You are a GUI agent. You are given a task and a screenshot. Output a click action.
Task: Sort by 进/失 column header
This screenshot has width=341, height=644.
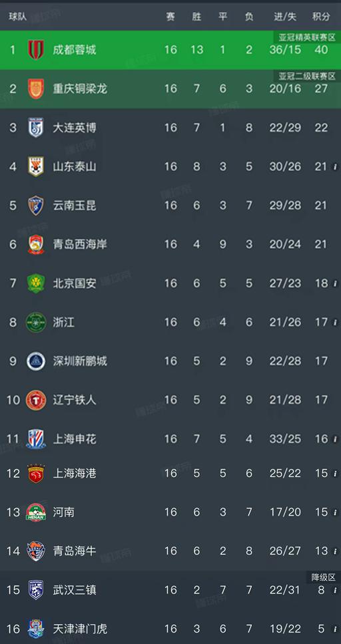click(x=285, y=17)
